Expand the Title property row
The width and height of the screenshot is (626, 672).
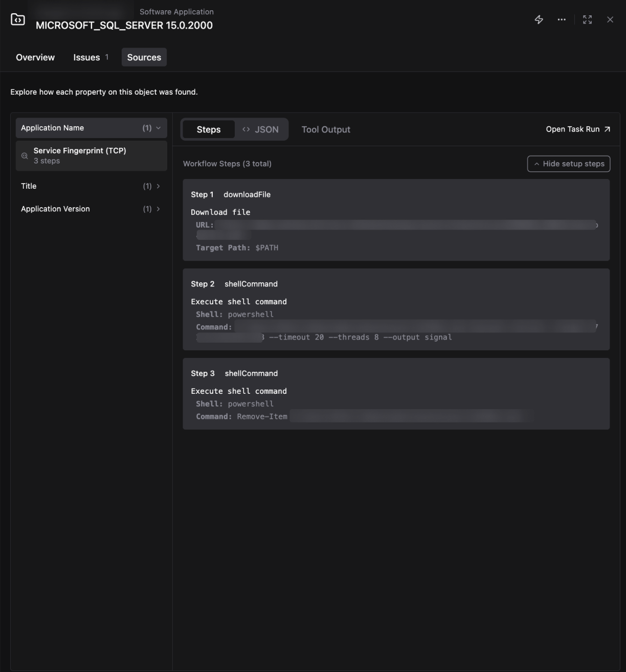coord(92,186)
